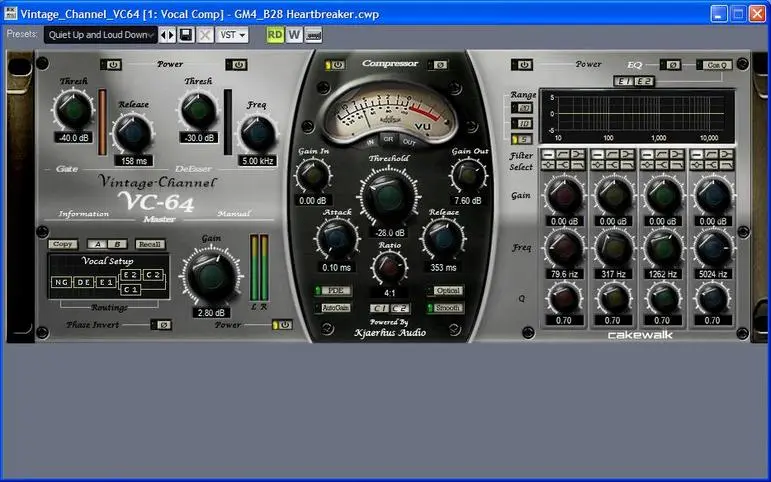Image resolution: width=771 pixels, height=482 pixels.
Task: Click the C2 block in Vocal Setup routing
Action: pyautogui.click(x=153, y=274)
